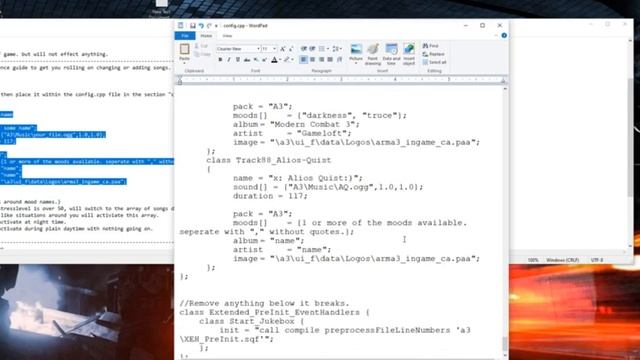Open Replace in the Editing group
Viewport: 640px width, 360px height.
point(433,54)
